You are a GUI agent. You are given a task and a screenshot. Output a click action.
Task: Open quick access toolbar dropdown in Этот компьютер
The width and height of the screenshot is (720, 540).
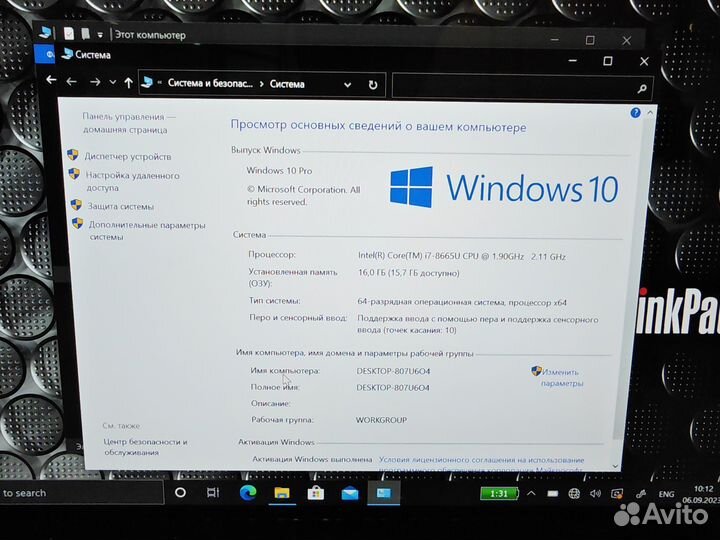[100, 35]
